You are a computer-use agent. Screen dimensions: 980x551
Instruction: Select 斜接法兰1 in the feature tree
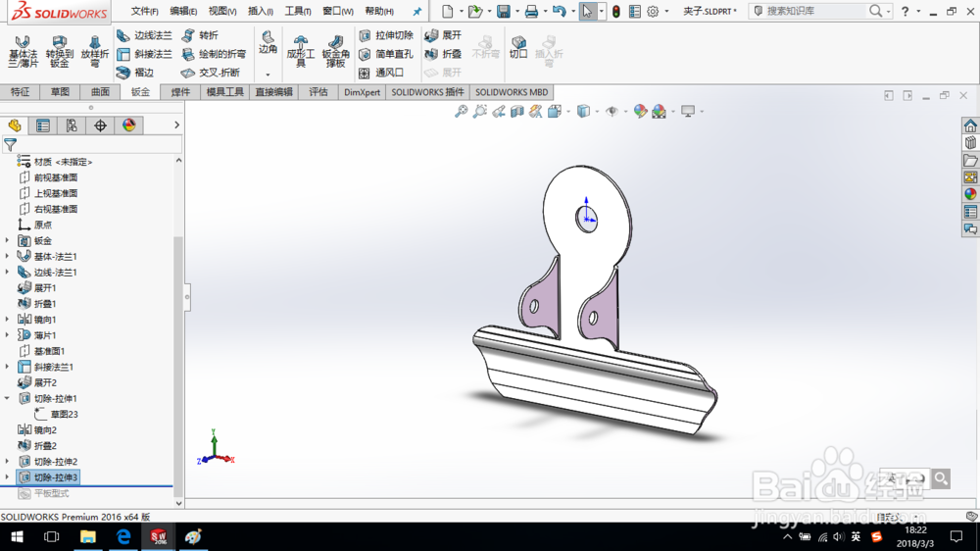point(54,367)
